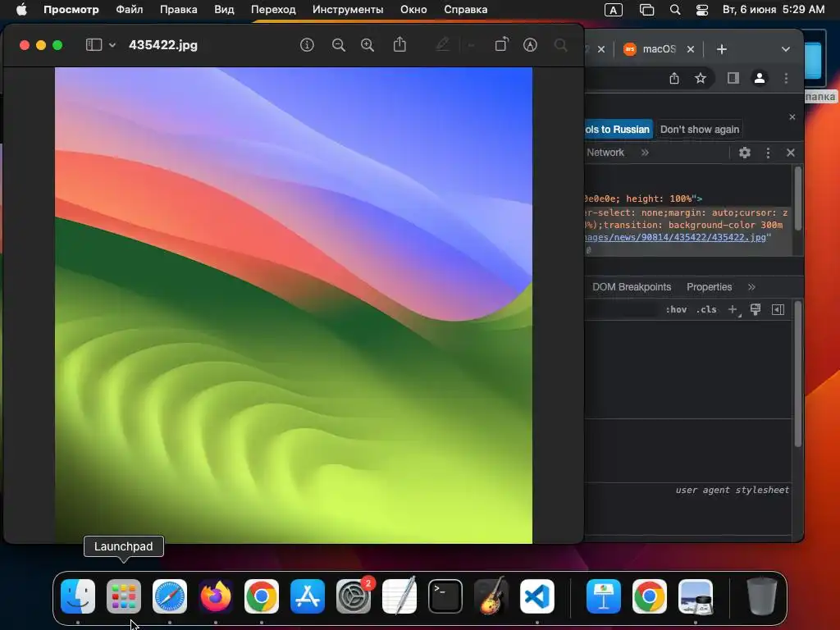This screenshot has width=840, height=630.
Task: Open DevTools customize three-dot menu
Action: (x=768, y=153)
